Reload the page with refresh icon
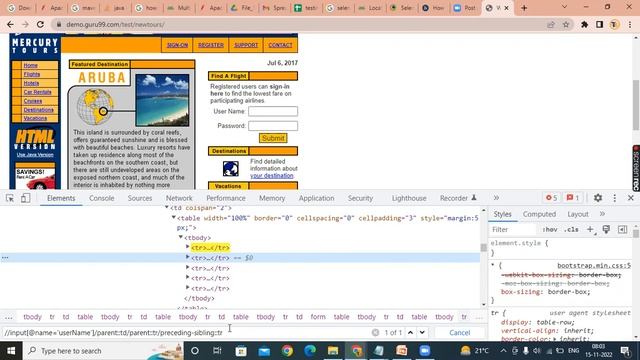Viewport: 640px width, 360px height. click(x=40, y=24)
